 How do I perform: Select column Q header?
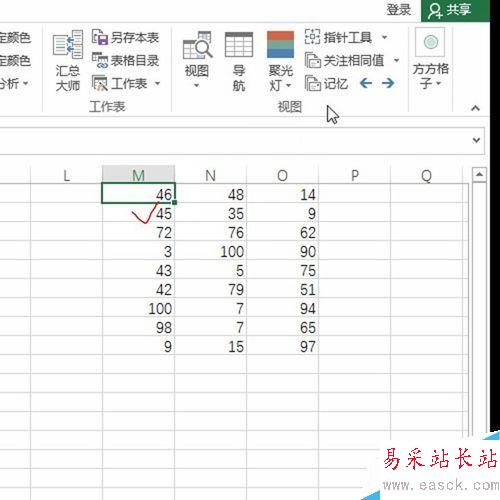click(427, 175)
